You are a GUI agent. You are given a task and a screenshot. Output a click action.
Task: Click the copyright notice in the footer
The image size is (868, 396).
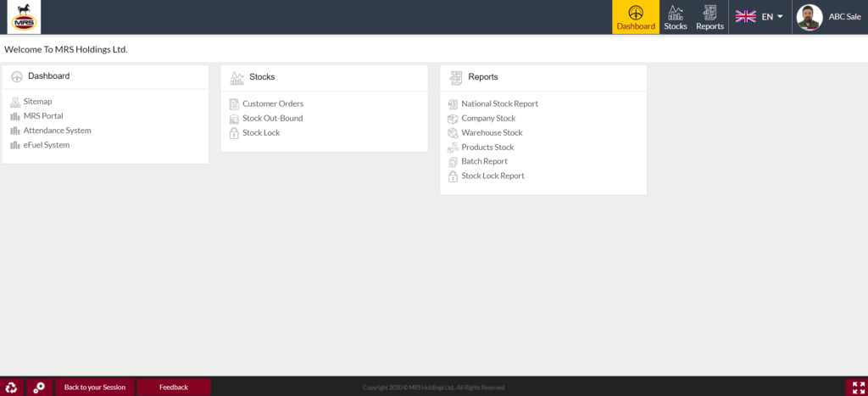coord(433,388)
